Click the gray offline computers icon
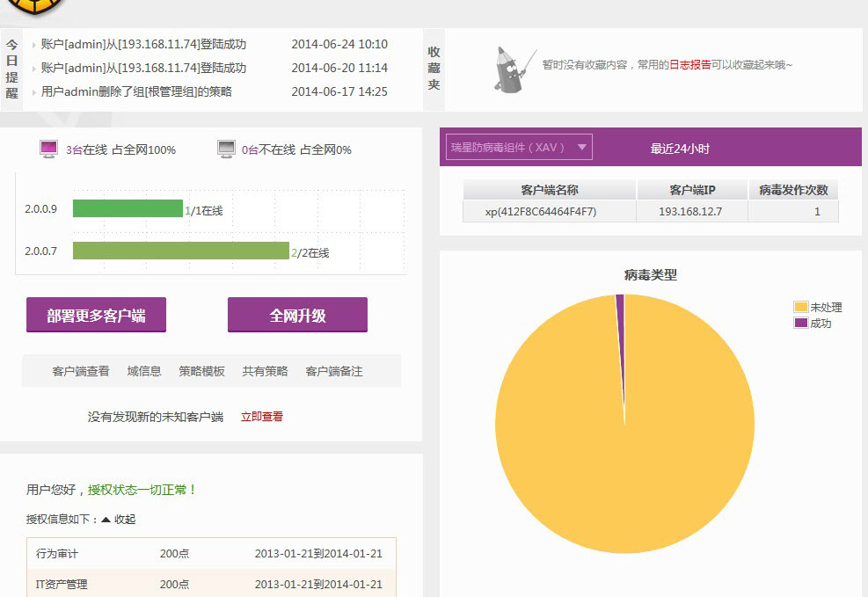 pos(226,149)
